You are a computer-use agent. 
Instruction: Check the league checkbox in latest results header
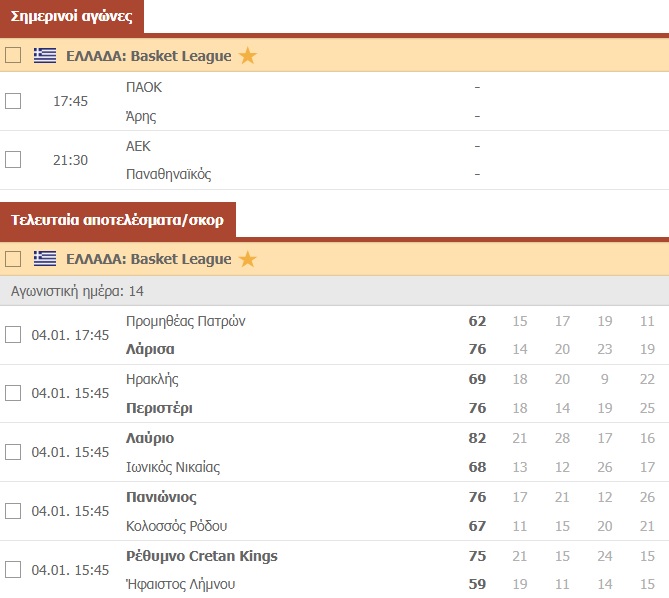[x=13, y=258]
